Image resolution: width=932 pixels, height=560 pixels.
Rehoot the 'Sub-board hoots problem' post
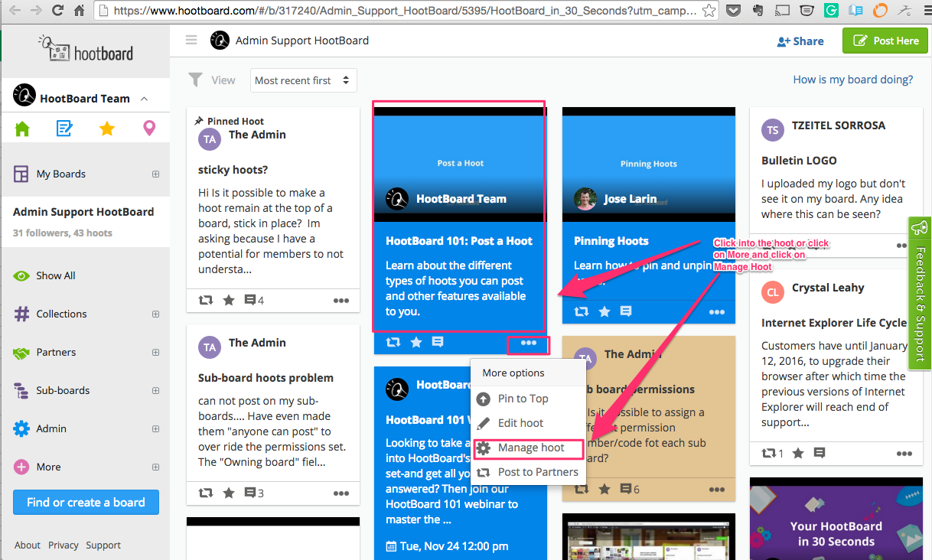pyautogui.click(x=206, y=493)
